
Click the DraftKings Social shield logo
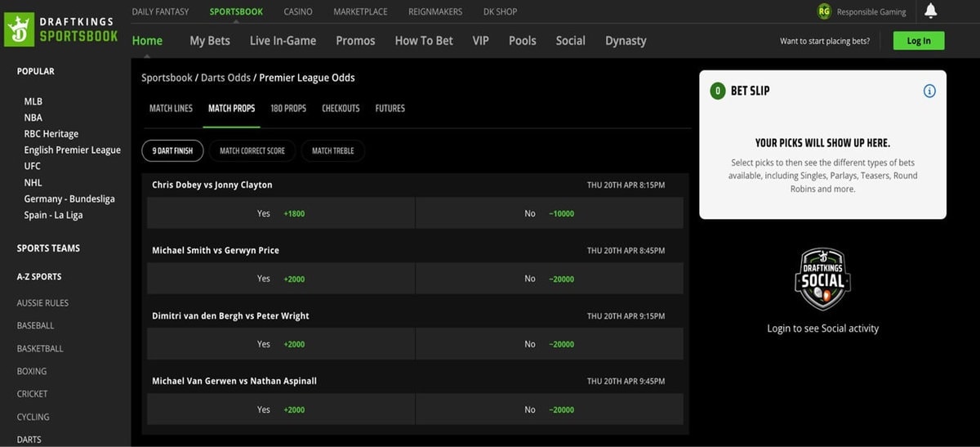click(x=822, y=279)
